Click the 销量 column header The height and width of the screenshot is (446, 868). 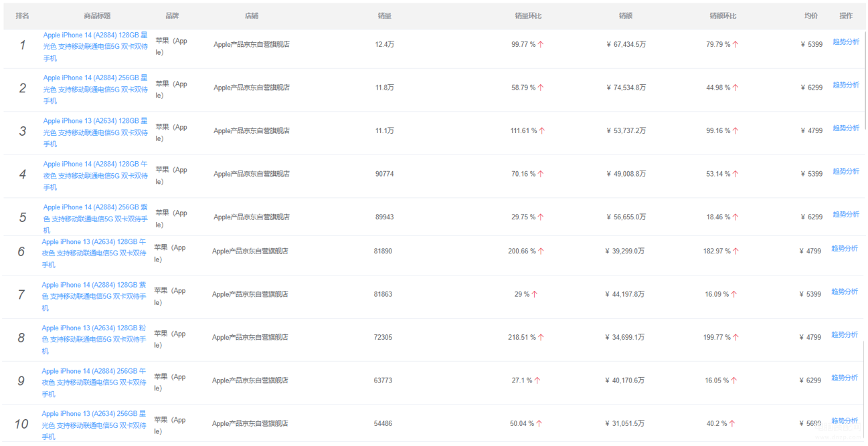point(384,15)
